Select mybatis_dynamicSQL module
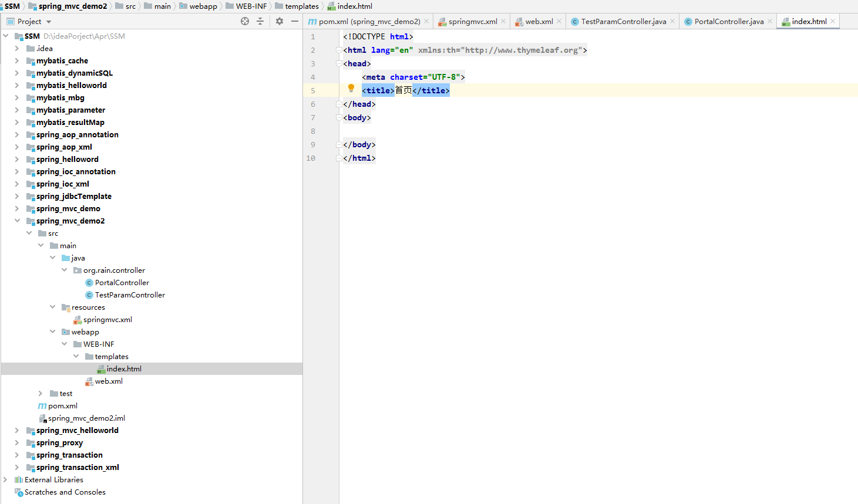This screenshot has width=858, height=504. [x=75, y=73]
